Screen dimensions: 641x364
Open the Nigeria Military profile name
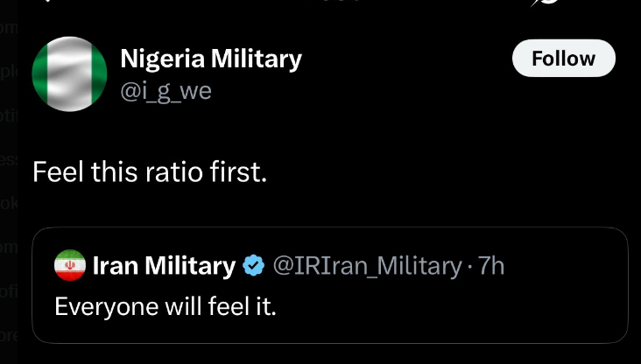point(211,59)
